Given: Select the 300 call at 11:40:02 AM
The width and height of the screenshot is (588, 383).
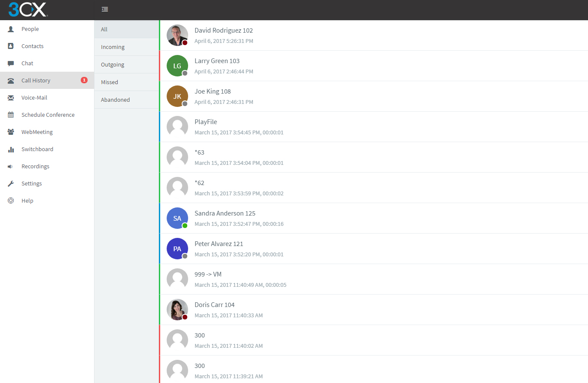Looking at the screenshot, I should 373,340.
